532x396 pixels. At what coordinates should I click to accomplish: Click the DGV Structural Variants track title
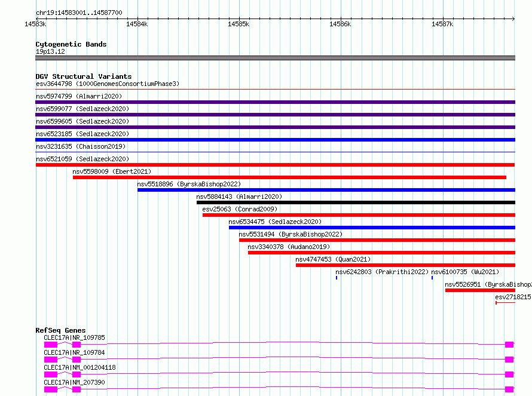pos(84,76)
